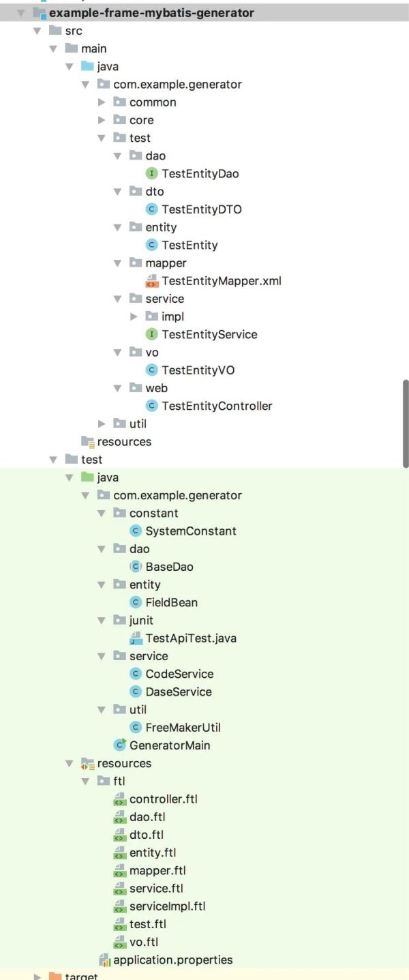This screenshot has height=980, width=409.
Task: Select the FreeMakerUtil class
Action: point(183,728)
